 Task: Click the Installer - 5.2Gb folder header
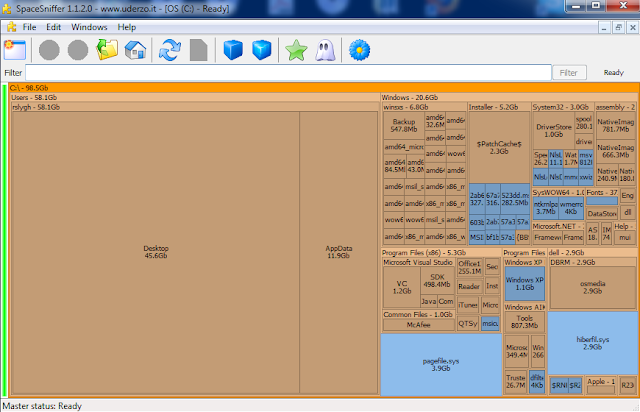(499, 107)
